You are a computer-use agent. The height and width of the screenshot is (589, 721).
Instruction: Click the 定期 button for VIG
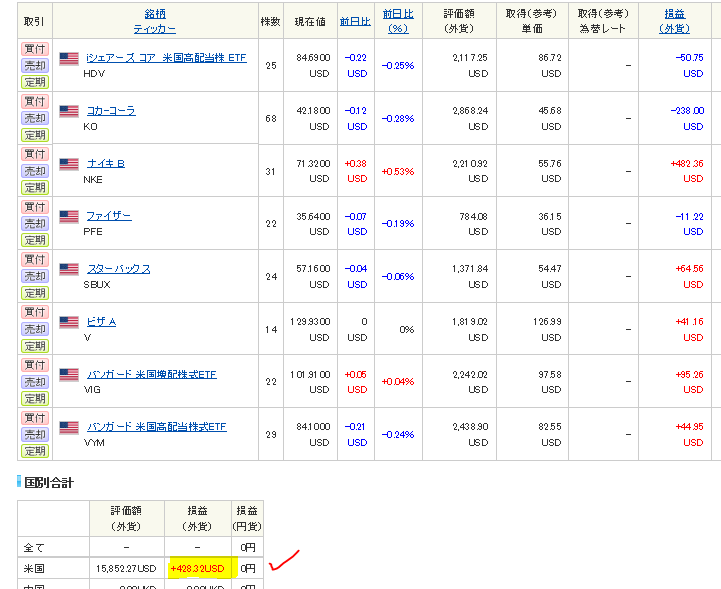35,398
